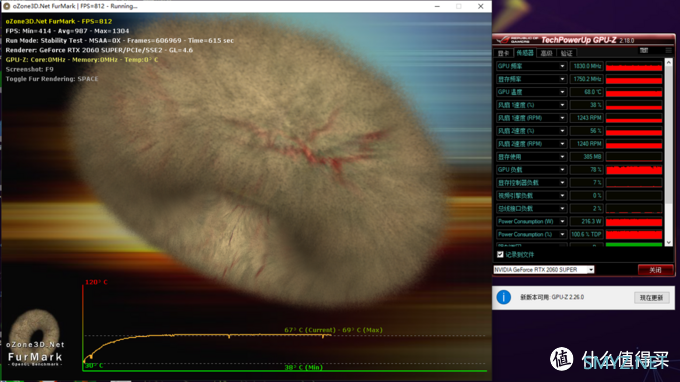Toggle the 记录到文件 log checkbox

click(x=500, y=255)
